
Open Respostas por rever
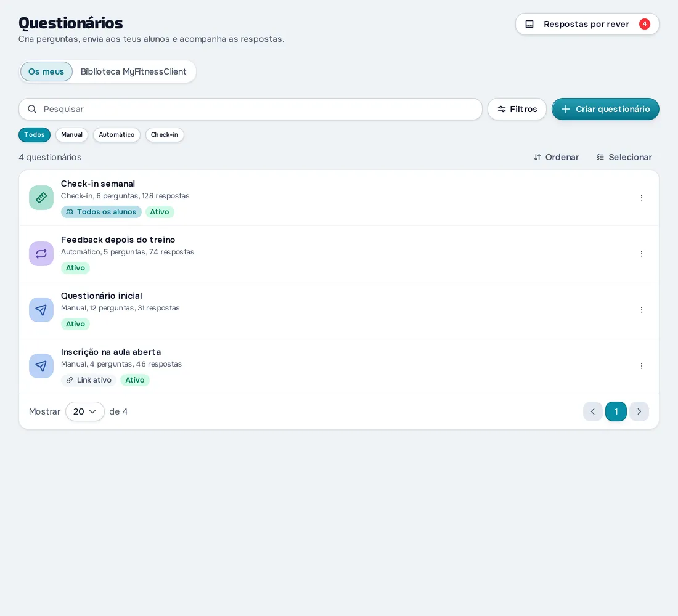587,24
